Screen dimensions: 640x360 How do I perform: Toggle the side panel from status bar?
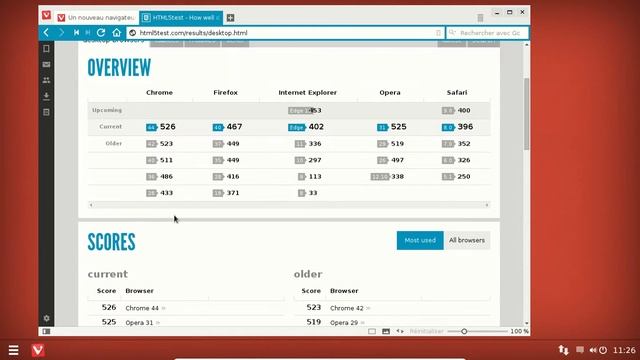pyautogui.click(x=46, y=331)
